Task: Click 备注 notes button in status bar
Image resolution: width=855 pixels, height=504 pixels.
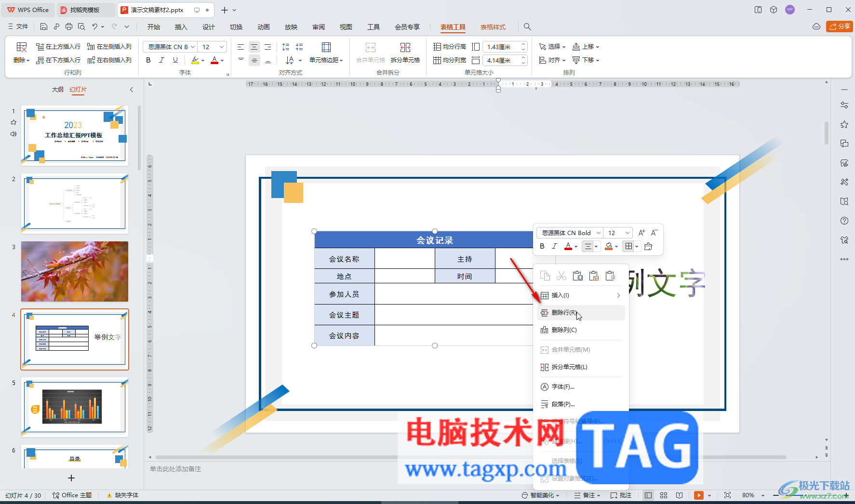Action: (588, 495)
